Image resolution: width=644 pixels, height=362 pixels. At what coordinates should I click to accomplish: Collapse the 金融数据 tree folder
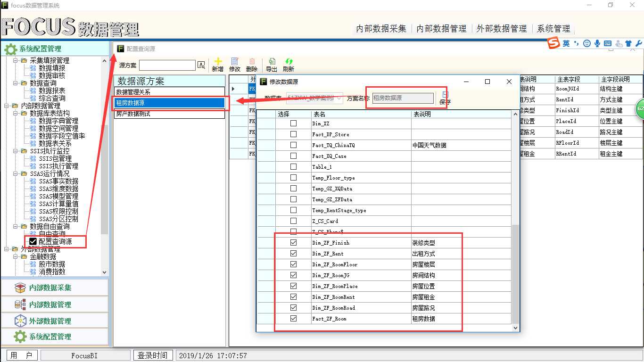click(x=15, y=256)
